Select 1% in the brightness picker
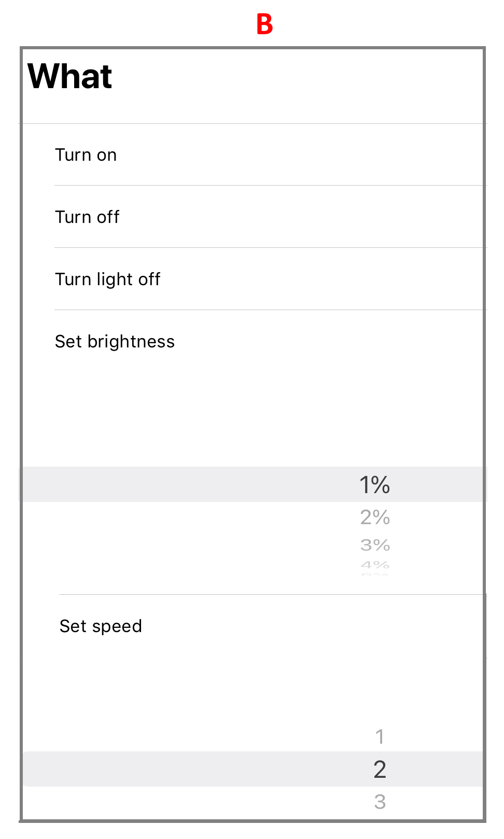 [375, 485]
